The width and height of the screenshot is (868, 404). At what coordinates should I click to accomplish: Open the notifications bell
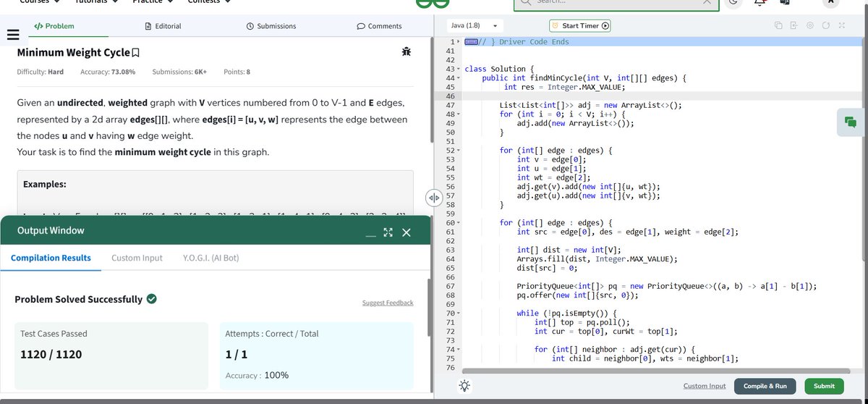coord(761,2)
